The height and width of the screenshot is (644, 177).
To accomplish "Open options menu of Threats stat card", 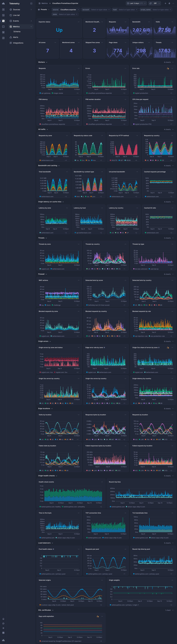I will pos(172,43).
